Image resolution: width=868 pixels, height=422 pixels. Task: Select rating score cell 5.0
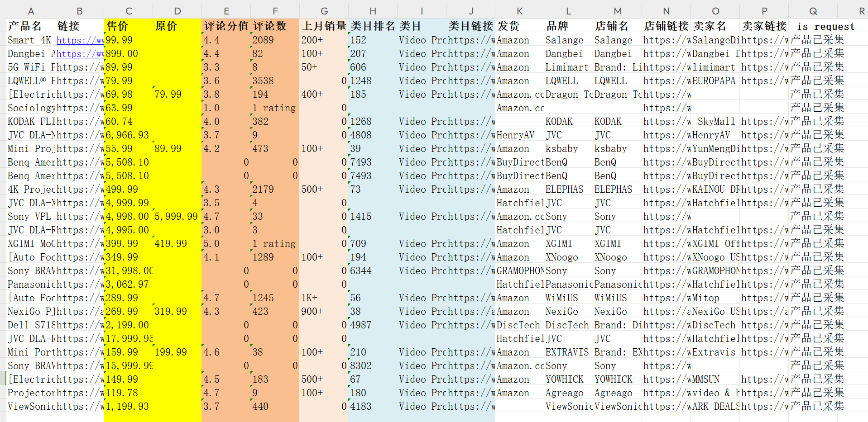(x=226, y=243)
